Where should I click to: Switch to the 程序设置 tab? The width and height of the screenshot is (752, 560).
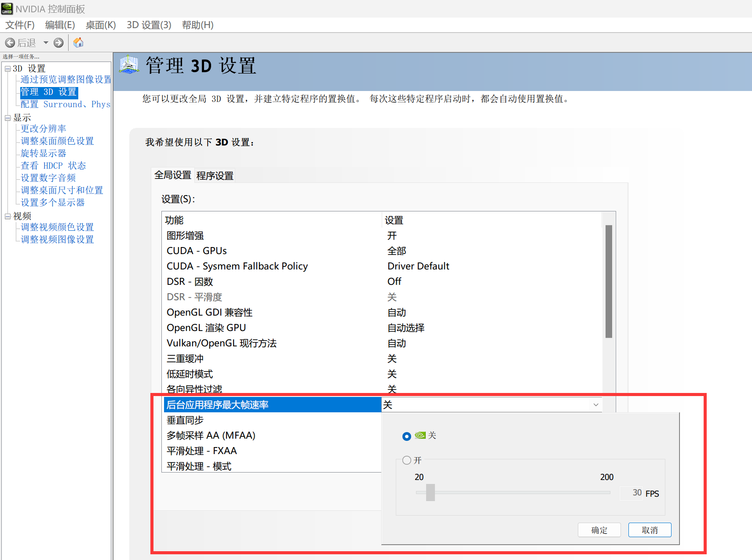[x=215, y=176]
